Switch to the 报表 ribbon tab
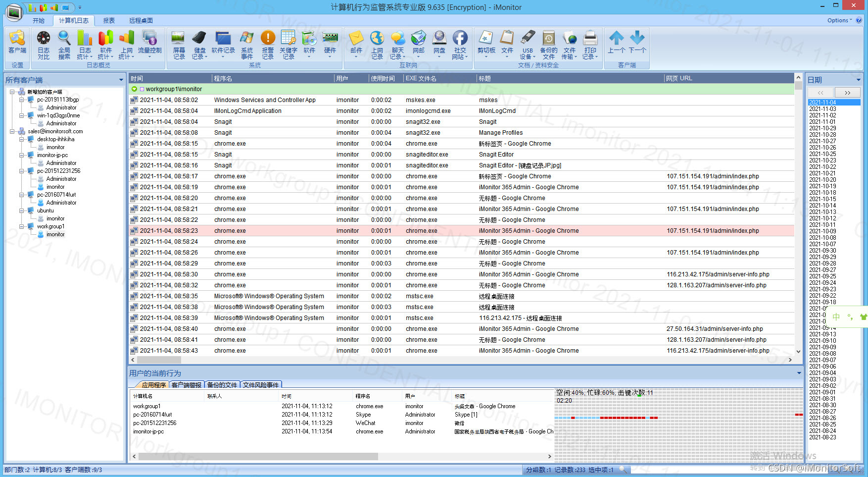This screenshot has height=477, width=868. pos(109,20)
